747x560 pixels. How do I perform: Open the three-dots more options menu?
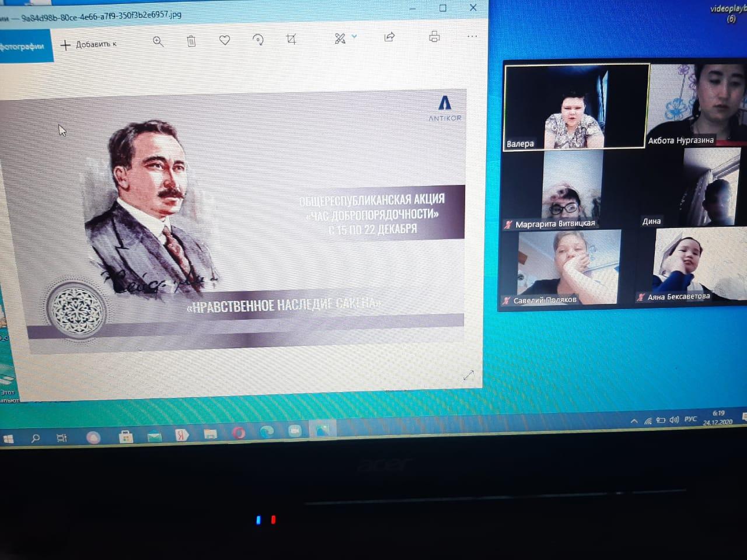coord(472,36)
